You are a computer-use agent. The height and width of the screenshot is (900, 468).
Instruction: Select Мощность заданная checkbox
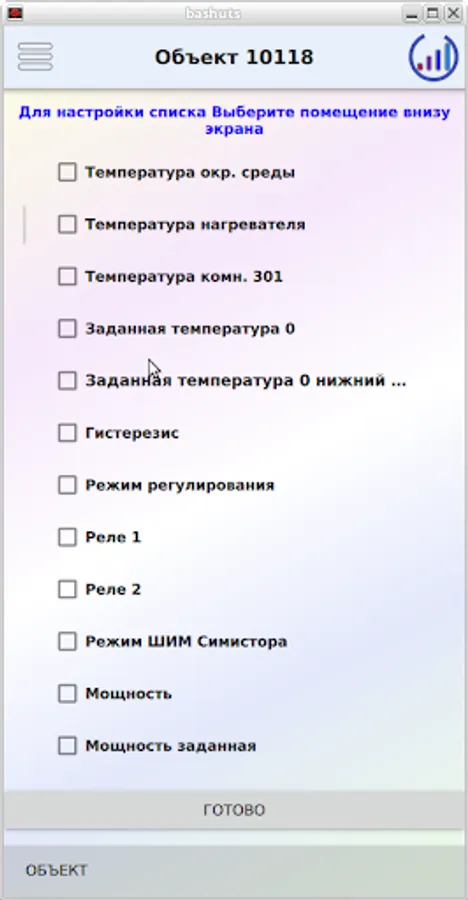tap(67, 746)
